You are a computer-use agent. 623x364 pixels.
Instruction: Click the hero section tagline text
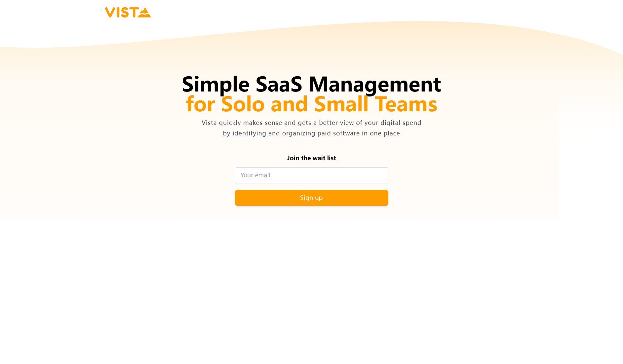pos(311,128)
